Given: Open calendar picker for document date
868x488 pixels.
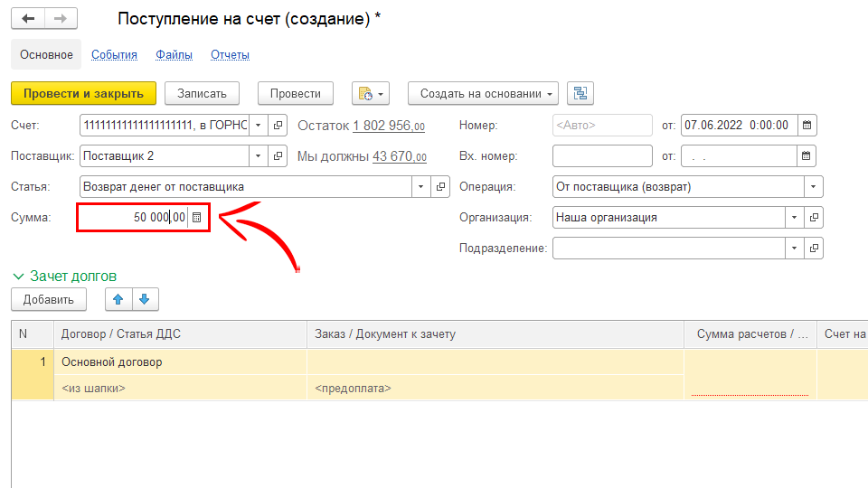Looking at the screenshot, I should 807,126.
